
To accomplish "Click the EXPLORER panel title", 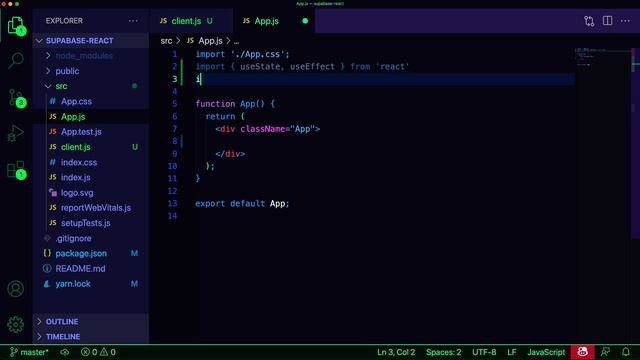I will pos(64,21).
